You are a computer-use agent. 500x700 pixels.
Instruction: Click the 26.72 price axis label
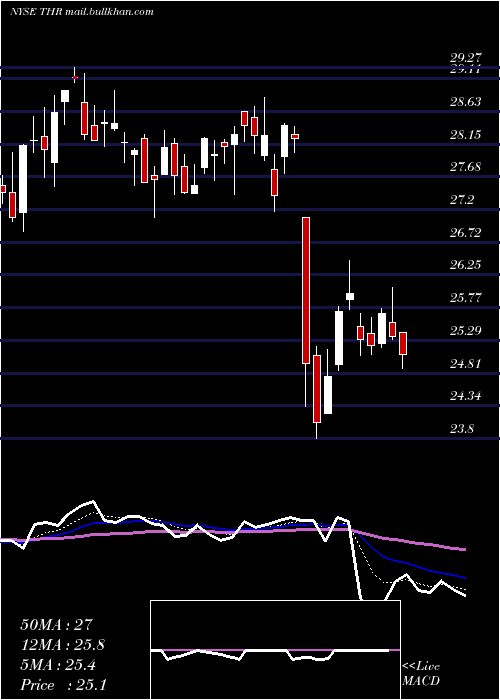(x=466, y=233)
